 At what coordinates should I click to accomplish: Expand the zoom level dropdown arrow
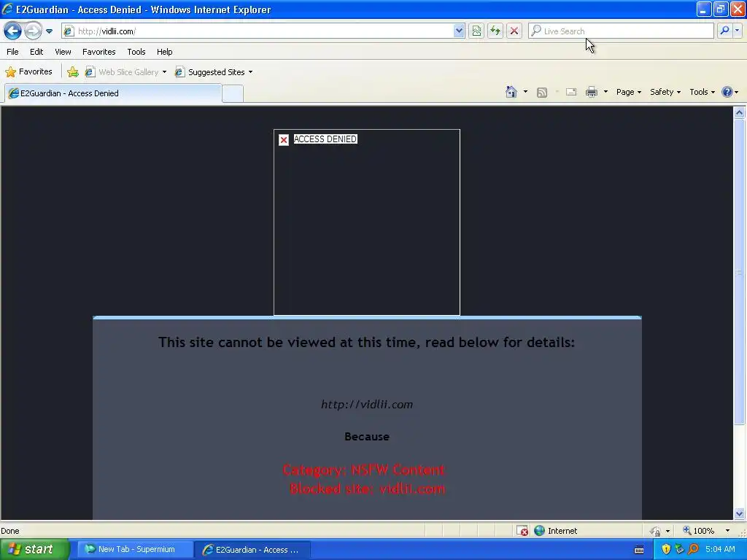coord(727,531)
